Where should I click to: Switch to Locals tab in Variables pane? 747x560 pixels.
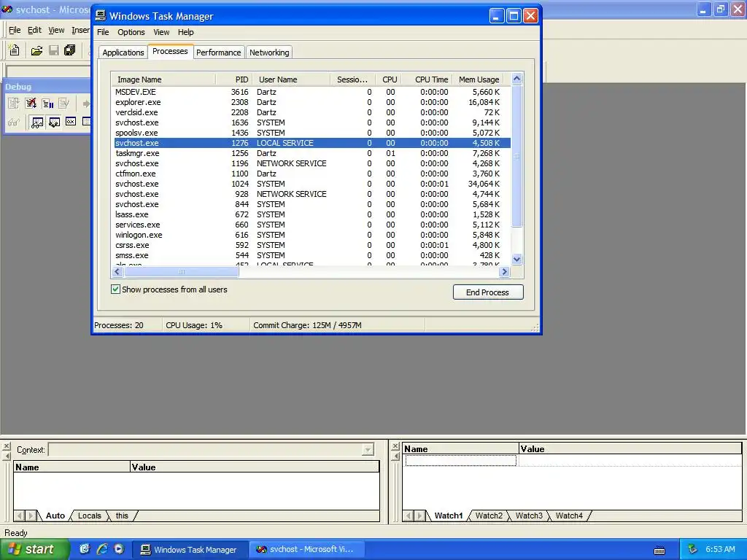90,516
